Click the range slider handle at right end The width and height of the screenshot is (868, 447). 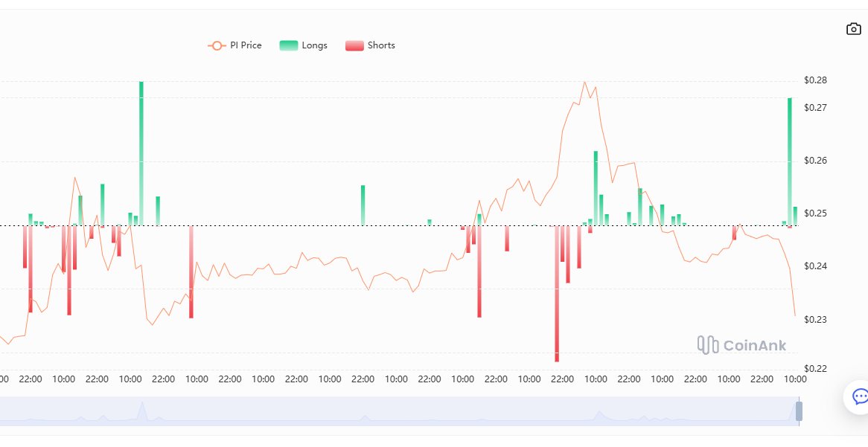coord(799,411)
